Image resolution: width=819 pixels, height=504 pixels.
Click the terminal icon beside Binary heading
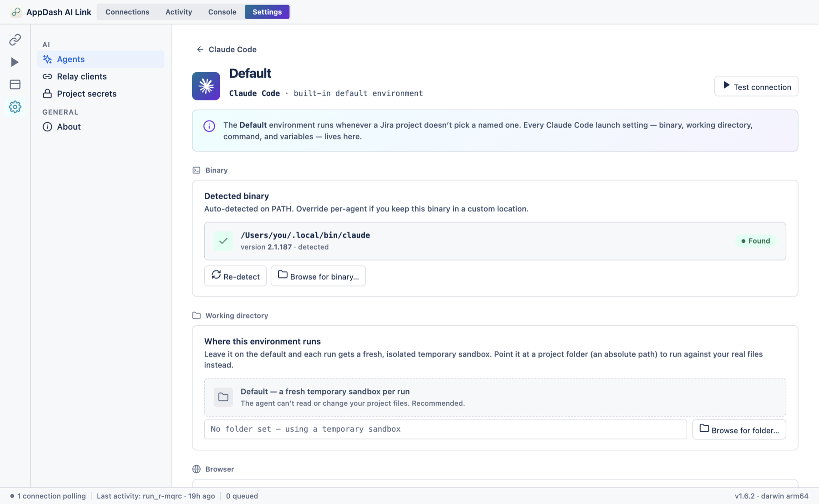point(197,170)
